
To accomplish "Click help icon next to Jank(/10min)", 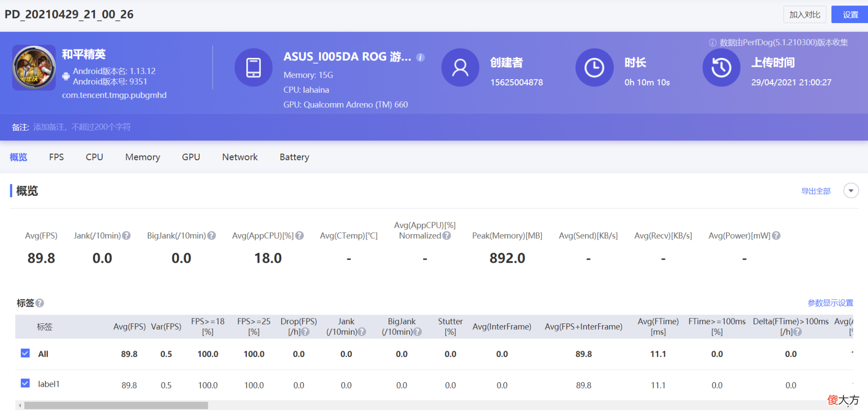I will point(127,236).
